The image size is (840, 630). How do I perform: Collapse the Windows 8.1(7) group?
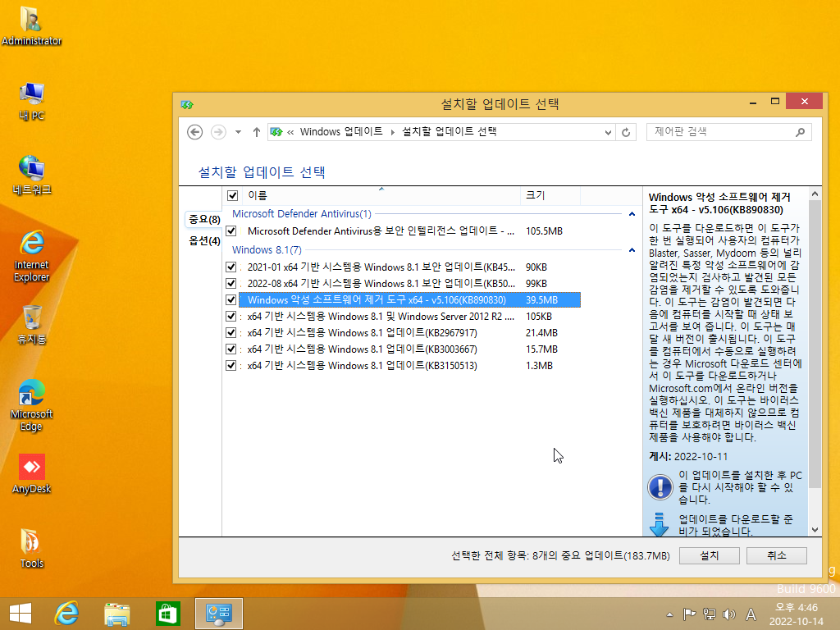click(632, 249)
